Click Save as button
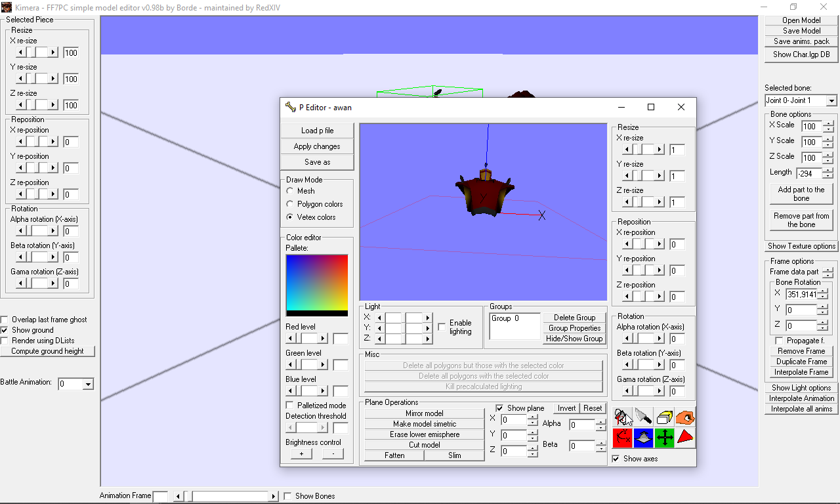This screenshot has width=840, height=504. tap(317, 162)
